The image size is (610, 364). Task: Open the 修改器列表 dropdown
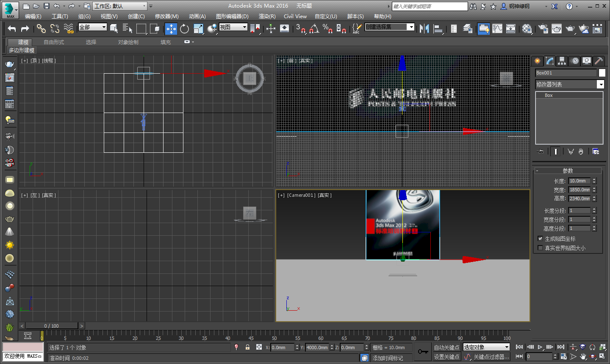coord(601,84)
